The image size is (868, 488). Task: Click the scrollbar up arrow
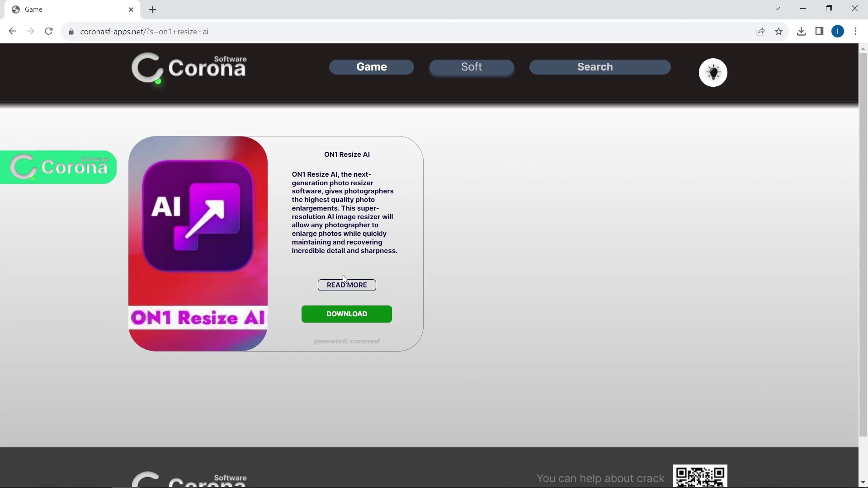tap(863, 48)
